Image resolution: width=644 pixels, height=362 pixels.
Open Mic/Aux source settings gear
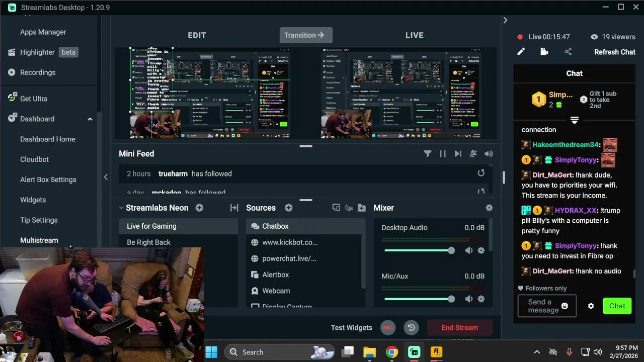click(x=481, y=299)
